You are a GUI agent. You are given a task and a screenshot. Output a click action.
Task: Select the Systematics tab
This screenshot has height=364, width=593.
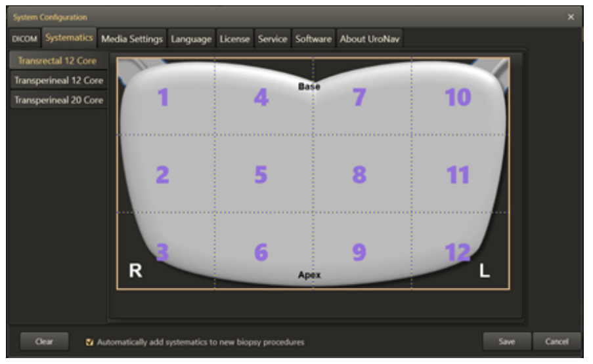click(x=69, y=38)
